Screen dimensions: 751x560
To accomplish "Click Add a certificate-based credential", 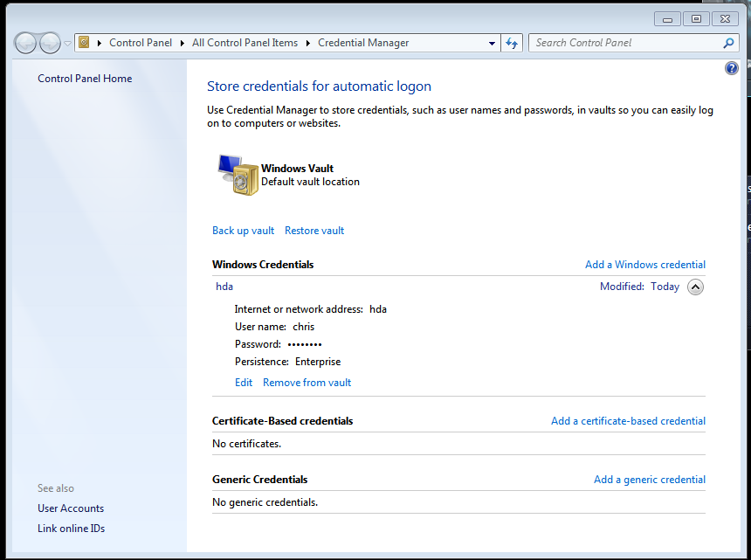I will [628, 421].
